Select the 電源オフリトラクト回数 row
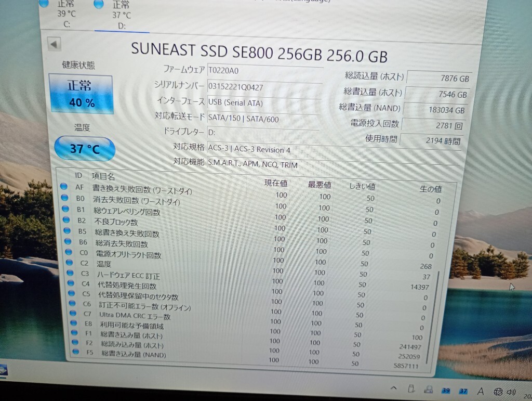The image size is (532, 401). 248,258
